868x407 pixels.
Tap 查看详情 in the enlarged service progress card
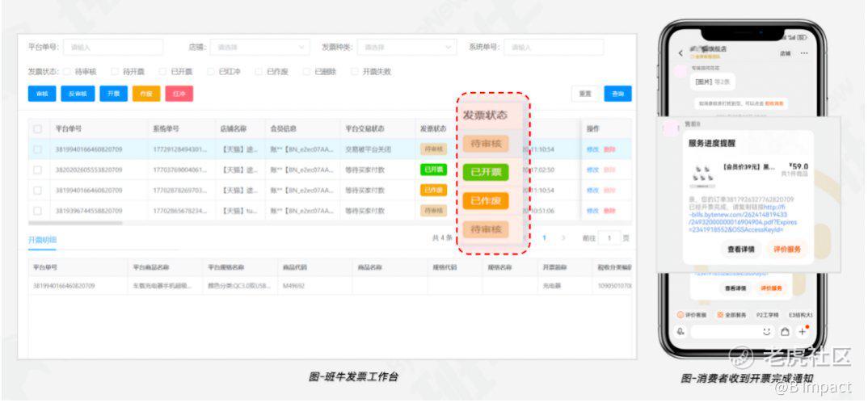pyautogui.click(x=740, y=250)
